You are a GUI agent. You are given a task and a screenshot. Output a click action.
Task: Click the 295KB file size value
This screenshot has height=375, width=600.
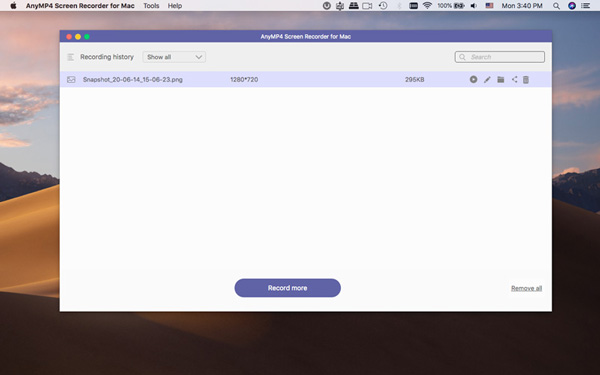[x=414, y=80]
